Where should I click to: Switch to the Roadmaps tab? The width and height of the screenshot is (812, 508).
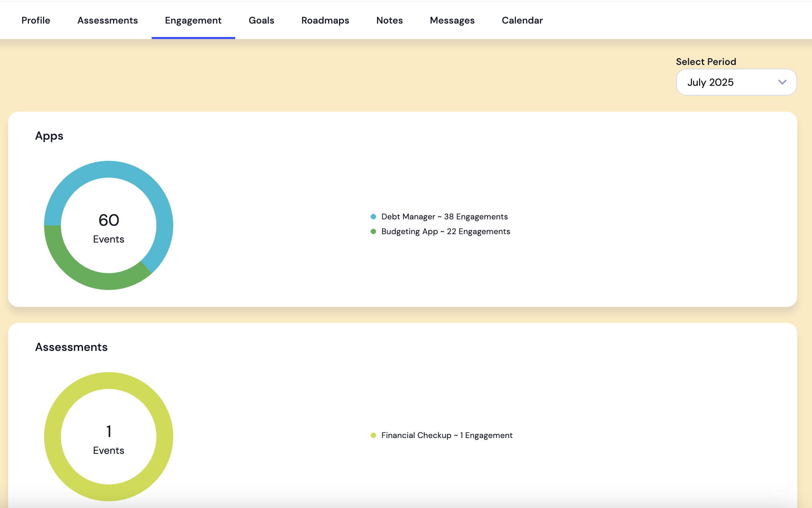[325, 20]
